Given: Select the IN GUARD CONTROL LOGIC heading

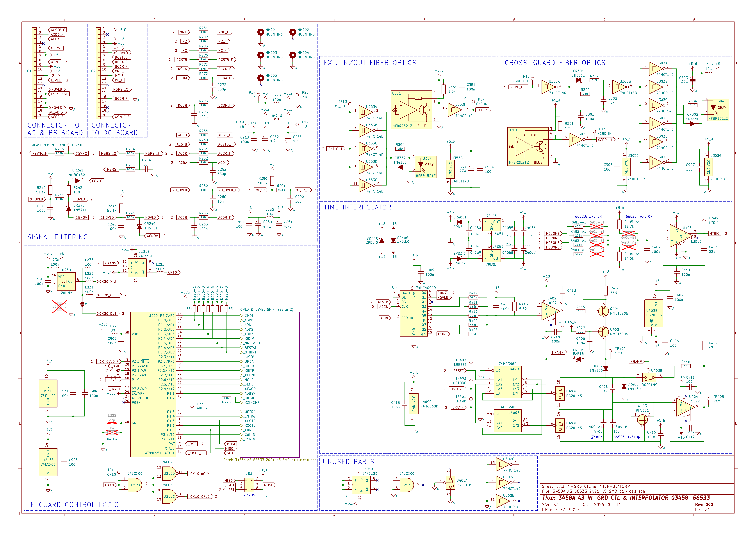Looking at the screenshot, I should point(73,505).
